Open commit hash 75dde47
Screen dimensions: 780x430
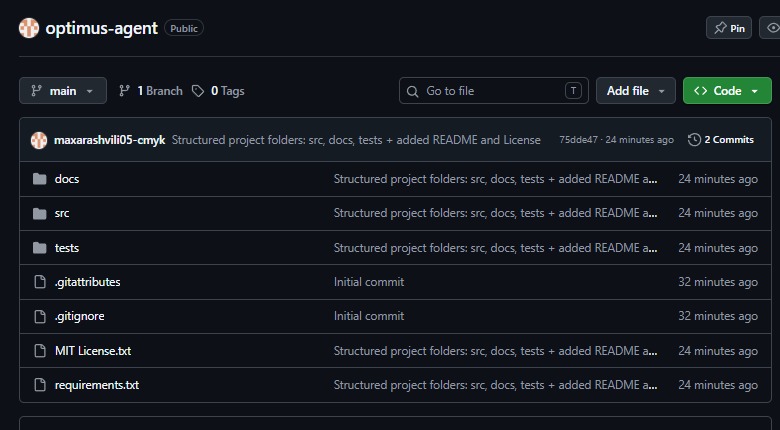point(578,140)
